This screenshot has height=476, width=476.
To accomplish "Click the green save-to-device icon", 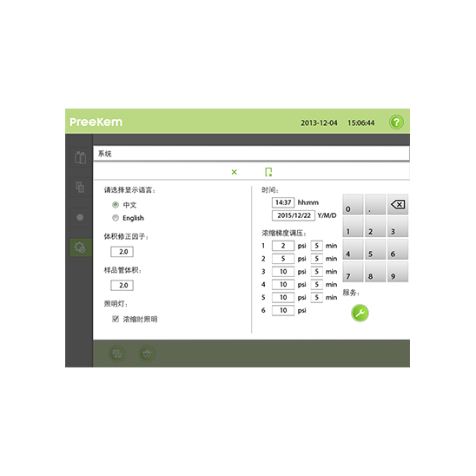I will 268,172.
